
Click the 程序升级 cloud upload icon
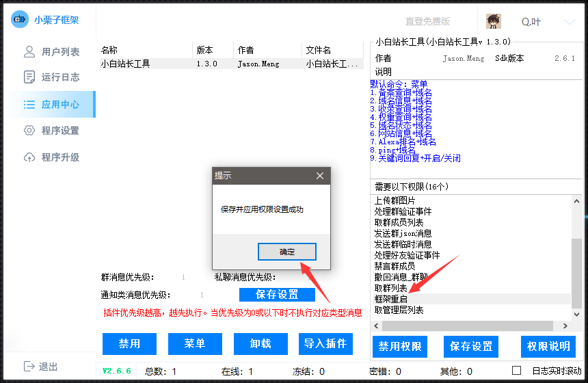[29, 157]
